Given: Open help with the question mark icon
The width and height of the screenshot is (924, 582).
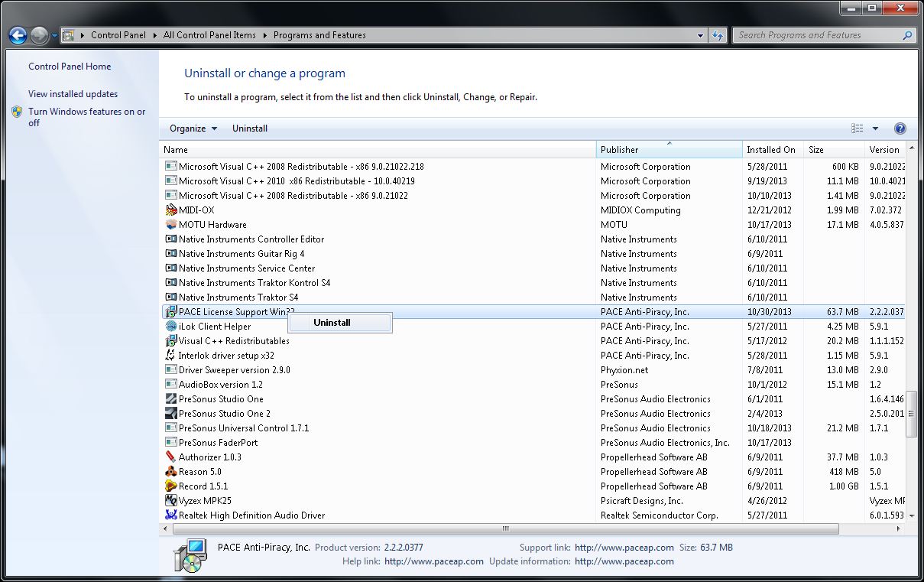Looking at the screenshot, I should click(900, 128).
